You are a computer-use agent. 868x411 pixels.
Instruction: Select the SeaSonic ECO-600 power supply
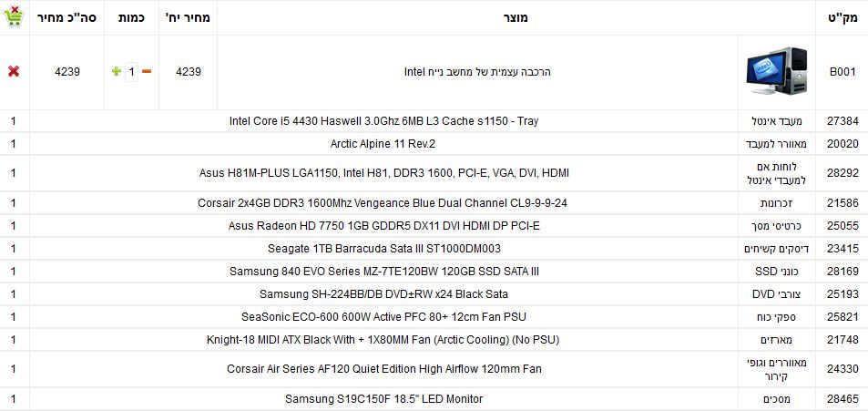click(383, 317)
